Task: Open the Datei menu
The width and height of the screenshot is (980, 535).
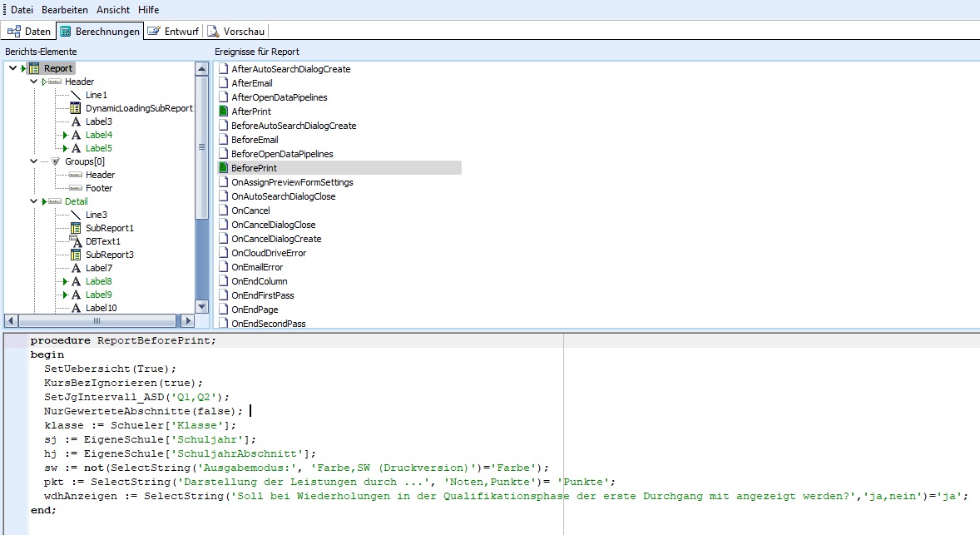Action: pyautogui.click(x=22, y=10)
